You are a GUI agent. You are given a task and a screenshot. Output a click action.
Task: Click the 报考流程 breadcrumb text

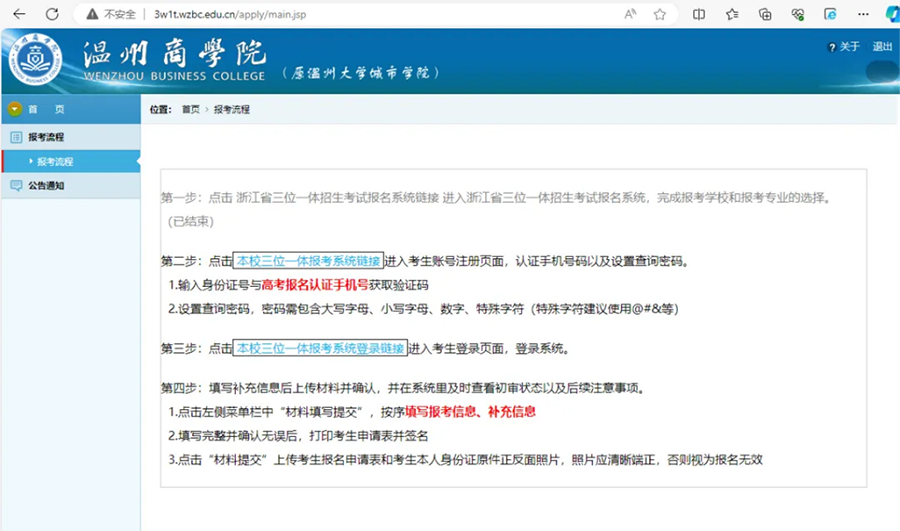point(232,109)
